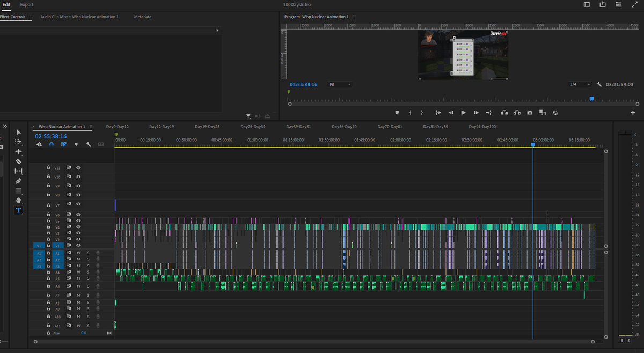Mute audio track A6
Image resolution: width=644 pixels, height=353 pixels.
(78, 286)
